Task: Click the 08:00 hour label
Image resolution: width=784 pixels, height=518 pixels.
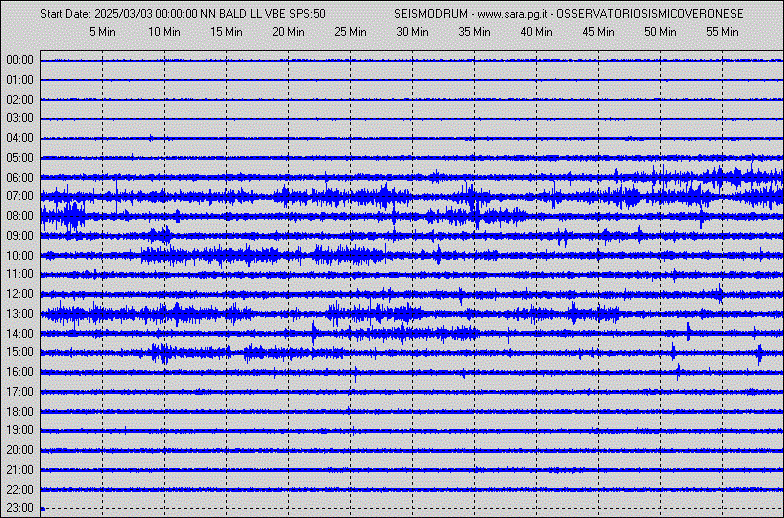Action: coord(20,216)
